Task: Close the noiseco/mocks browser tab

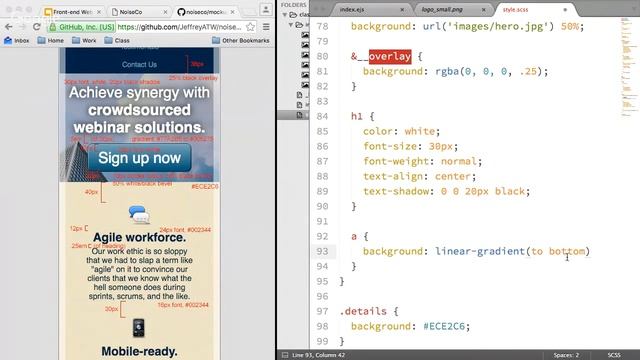Action: [x=232, y=12]
